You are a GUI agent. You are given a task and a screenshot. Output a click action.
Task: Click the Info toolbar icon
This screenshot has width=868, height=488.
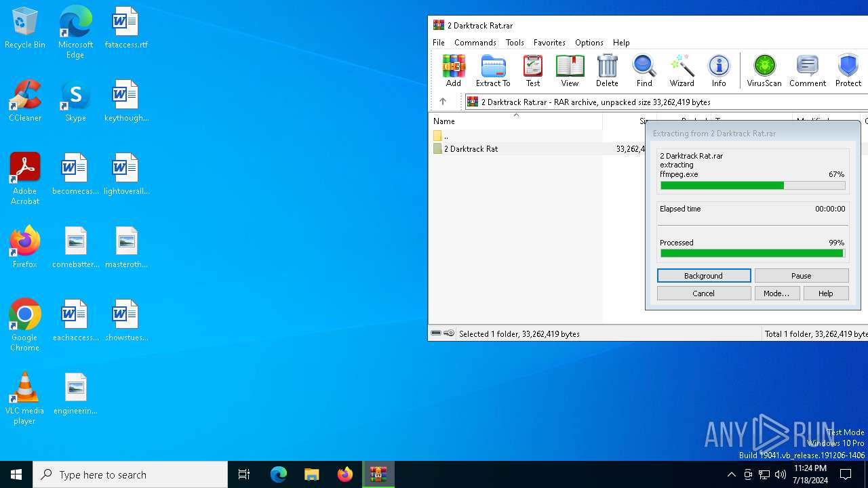pyautogui.click(x=719, y=70)
